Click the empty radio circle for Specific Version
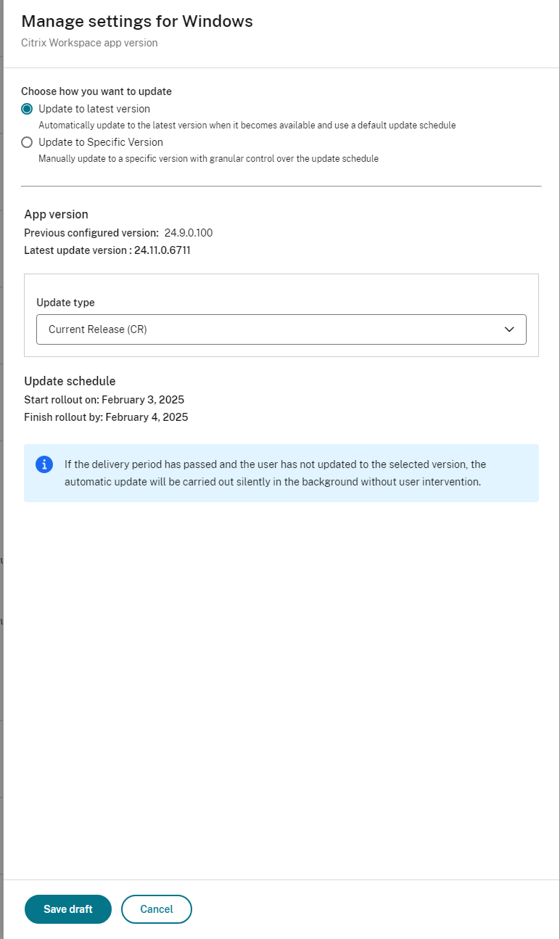The width and height of the screenshot is (560, 939). point(26,142)
